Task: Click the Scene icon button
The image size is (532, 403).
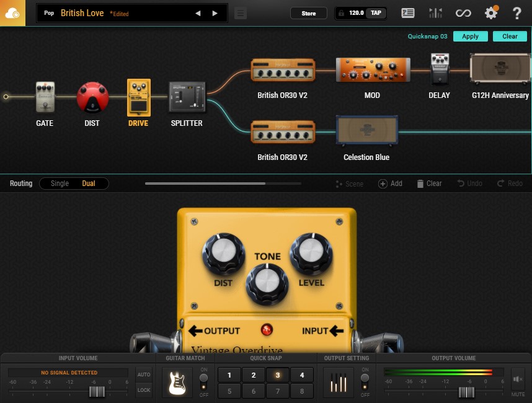Action: pos(350,184)
